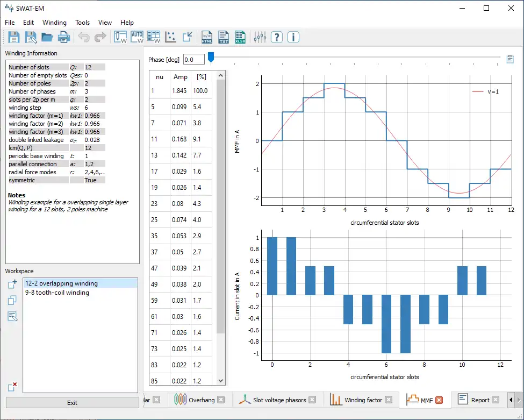Viewport: 524px width, 420px height.
Task: Open a file with the folder icon
Action: pos(47,37)
